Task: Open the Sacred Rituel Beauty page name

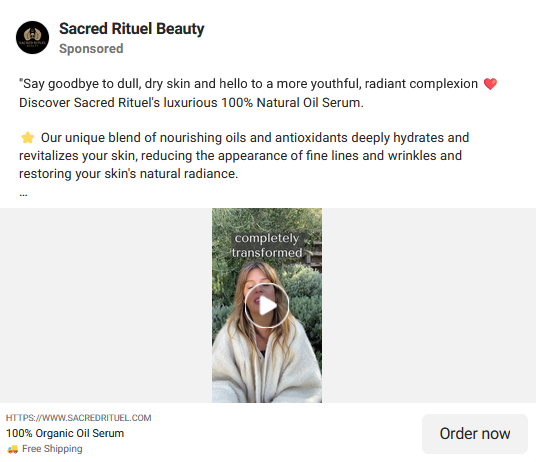Action: [132, 29]
